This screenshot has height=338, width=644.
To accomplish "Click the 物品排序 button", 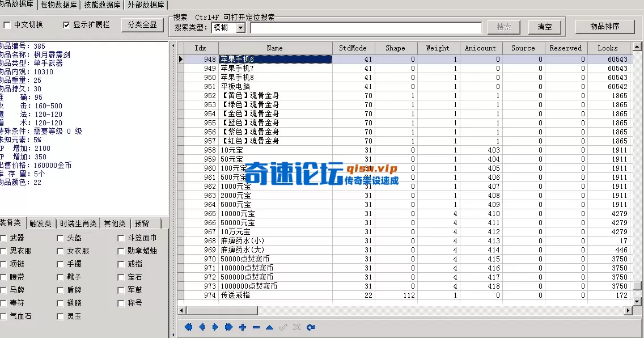I will [604, 26].
